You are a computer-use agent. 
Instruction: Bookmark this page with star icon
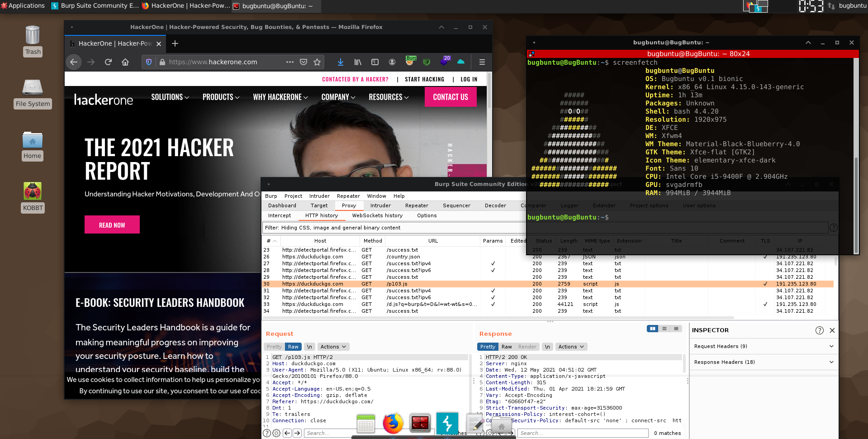point(317,62)
